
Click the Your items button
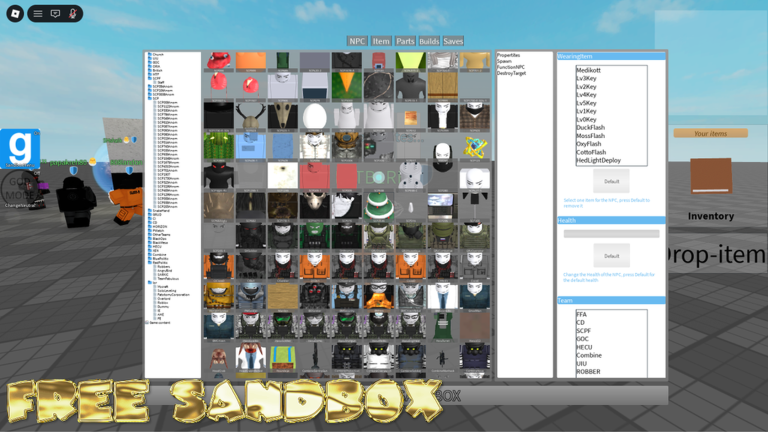tap(711, 133)
